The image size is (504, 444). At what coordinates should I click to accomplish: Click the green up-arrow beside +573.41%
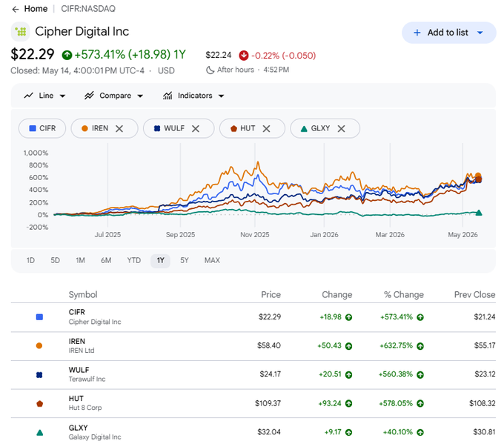pyautogui.click(x=67, y=55)
